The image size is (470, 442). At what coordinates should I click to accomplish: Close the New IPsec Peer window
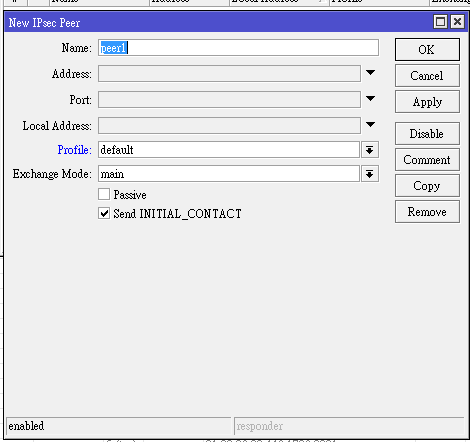tap(458, 22)
